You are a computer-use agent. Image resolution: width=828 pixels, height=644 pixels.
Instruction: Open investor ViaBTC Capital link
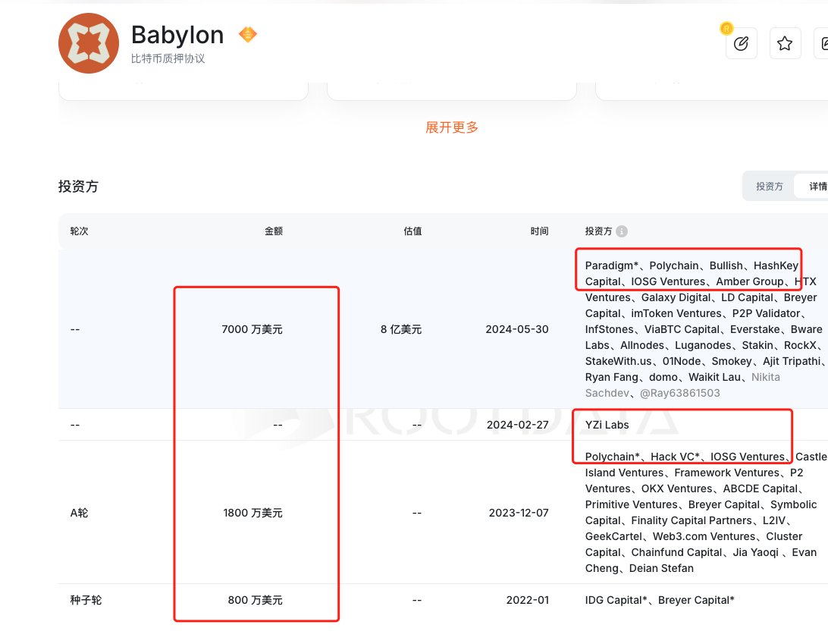tap(682, 329)
